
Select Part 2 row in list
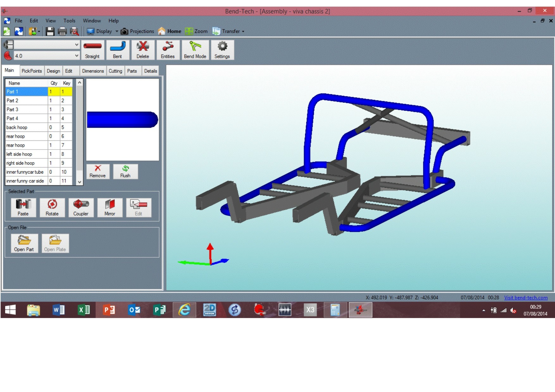pyautogui.click(x=39, y=101)
